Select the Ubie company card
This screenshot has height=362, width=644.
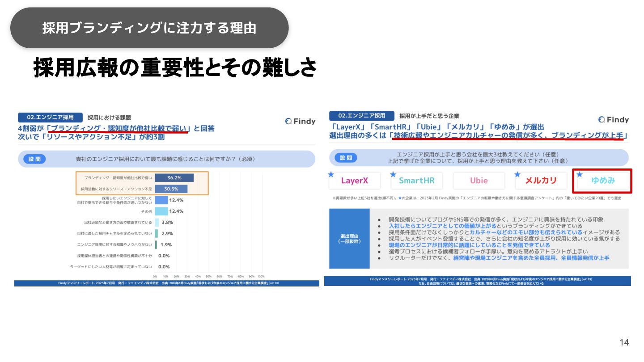coord(479,181)
